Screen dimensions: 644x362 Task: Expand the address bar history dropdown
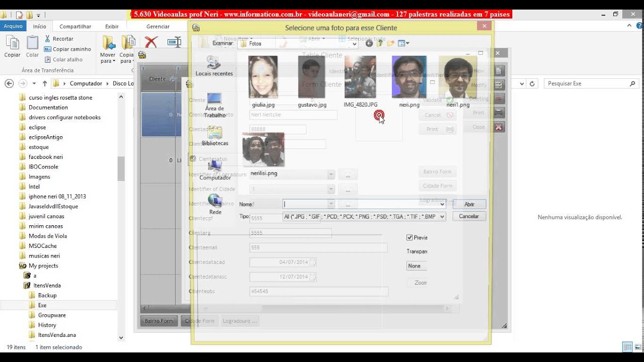[522, 83]
